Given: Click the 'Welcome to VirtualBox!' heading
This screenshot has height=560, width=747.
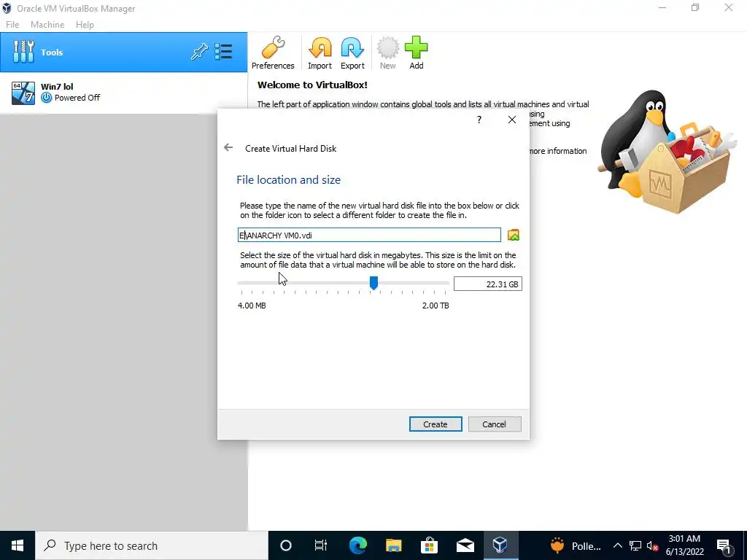Looking at the screenshot, I should click(x=312, y=85).
